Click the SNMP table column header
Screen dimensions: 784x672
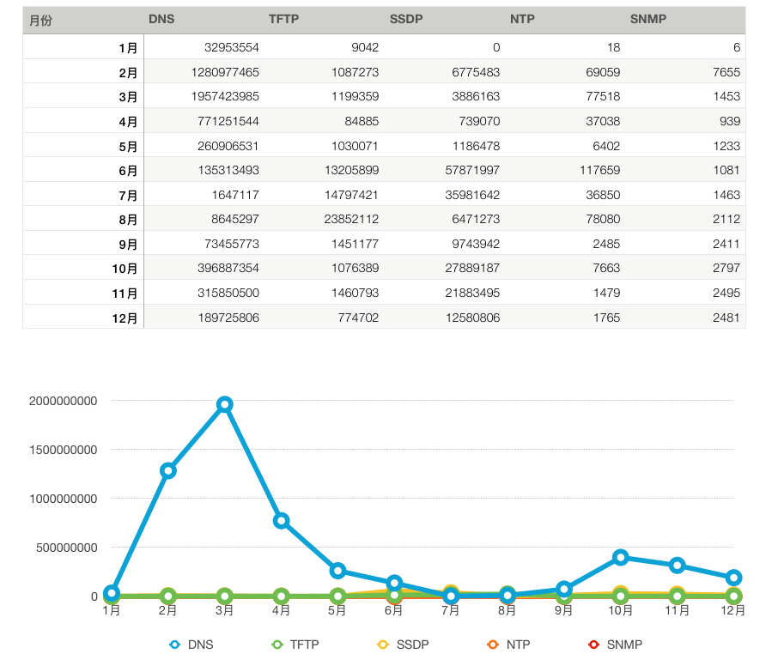point(647,20)
